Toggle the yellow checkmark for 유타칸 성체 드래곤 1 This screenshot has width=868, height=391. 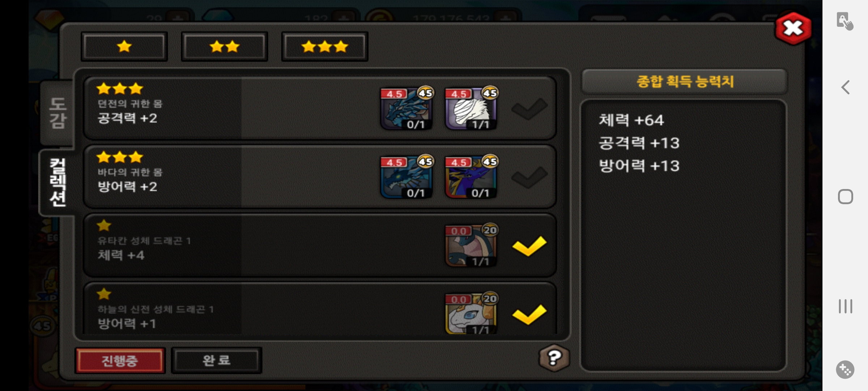coord(529,246)
